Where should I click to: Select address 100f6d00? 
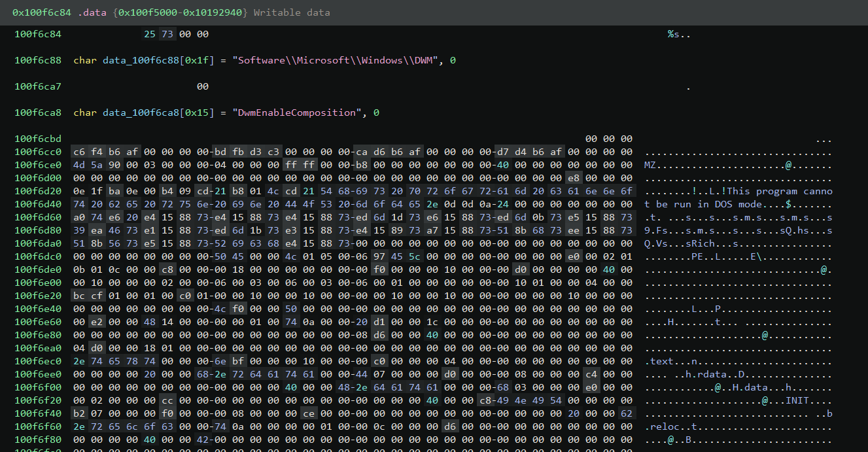38,178
